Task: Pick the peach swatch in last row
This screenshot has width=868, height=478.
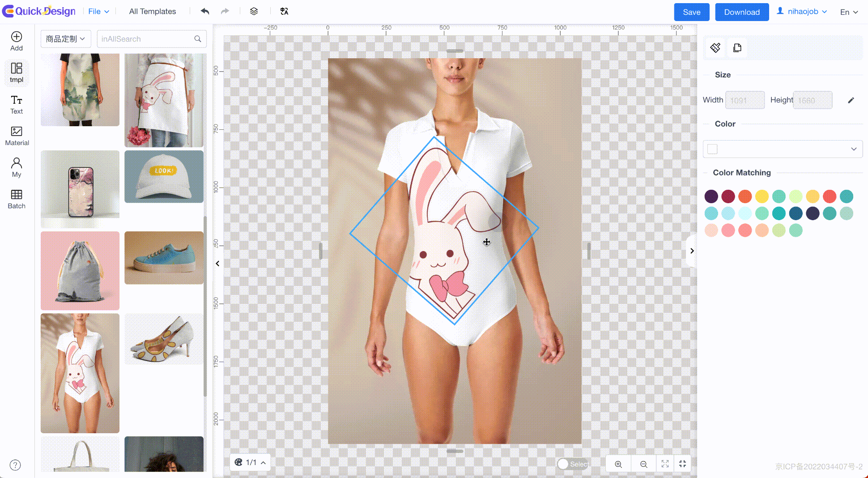Action: [x=711, y=230]
